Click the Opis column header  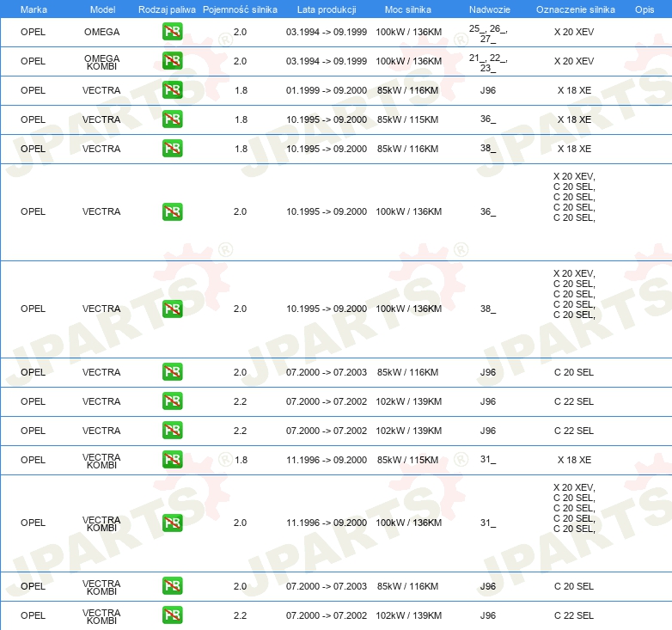[644, 9]
